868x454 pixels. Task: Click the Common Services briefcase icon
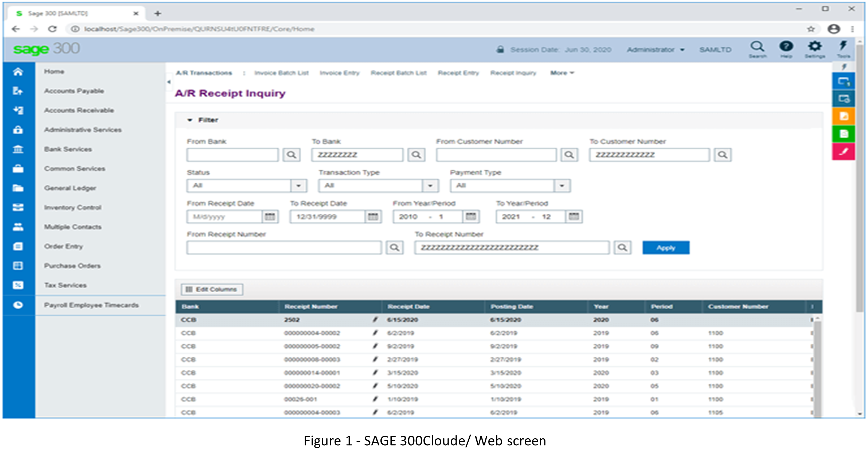point(18,168)
